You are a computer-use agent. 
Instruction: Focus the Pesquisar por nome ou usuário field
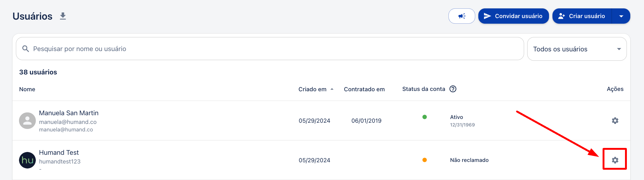(270, 49)
